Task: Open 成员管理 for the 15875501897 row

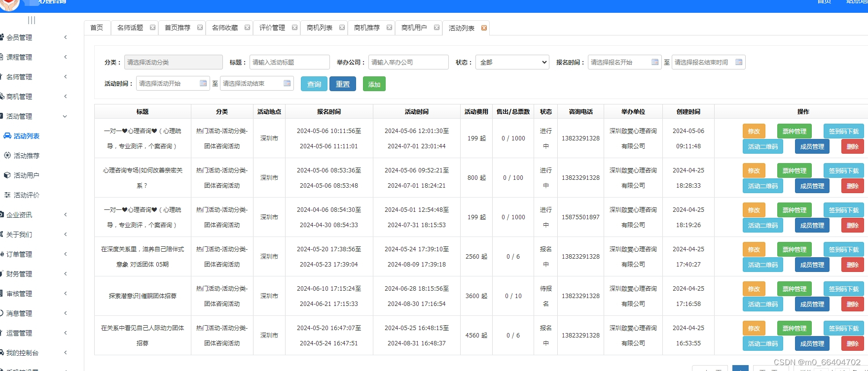Action: click(x=812, y=225)
